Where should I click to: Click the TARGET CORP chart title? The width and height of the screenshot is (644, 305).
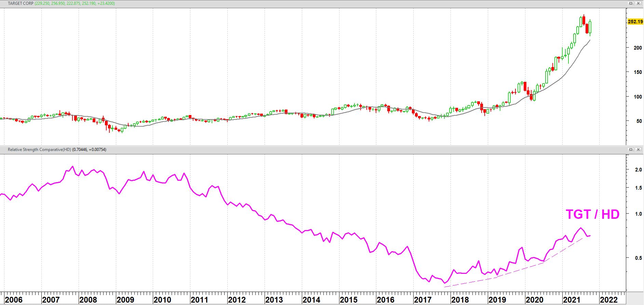20,3
